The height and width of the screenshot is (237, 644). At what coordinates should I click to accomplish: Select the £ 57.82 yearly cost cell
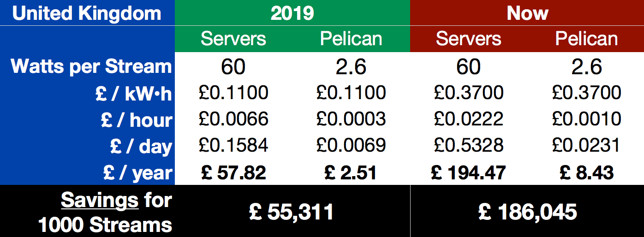(233, 173)
